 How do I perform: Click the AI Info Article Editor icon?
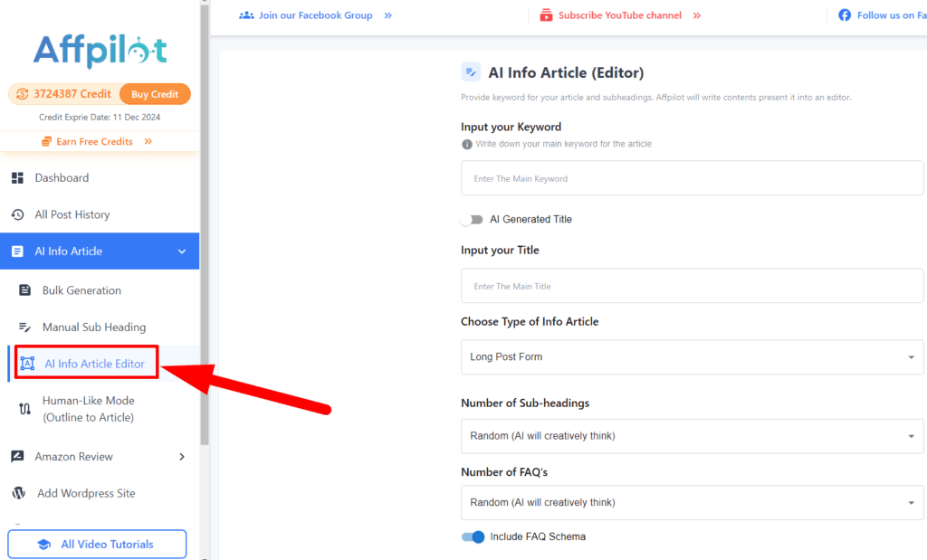27,364
